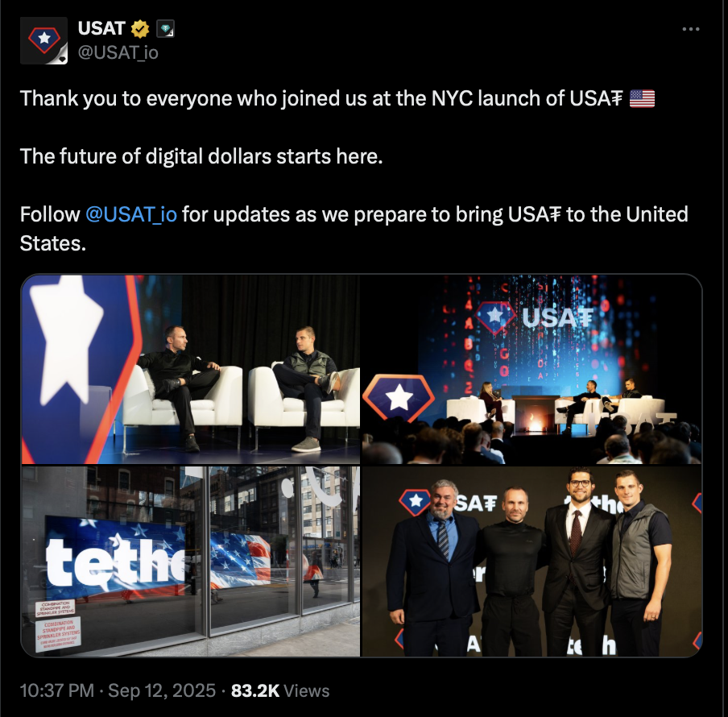The image size is (728, 717).
Task: Click the Sep 12, 2025 date
Action: [162, 690]
